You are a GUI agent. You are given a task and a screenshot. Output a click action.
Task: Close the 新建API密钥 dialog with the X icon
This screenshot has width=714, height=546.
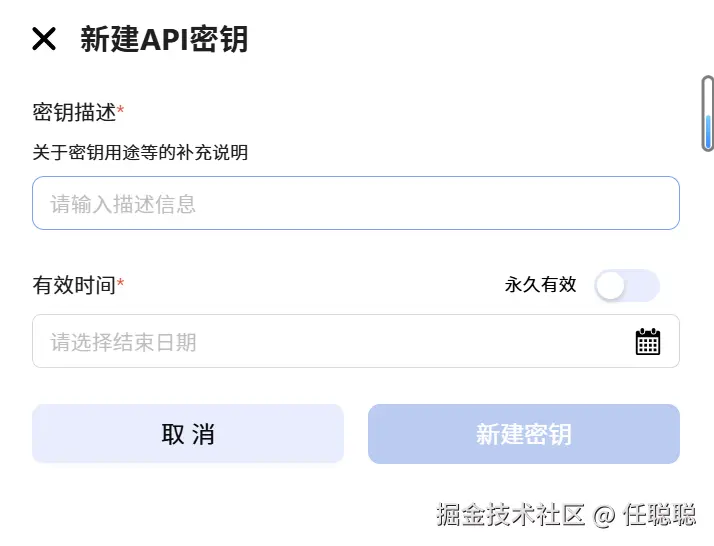coord(44,39)
